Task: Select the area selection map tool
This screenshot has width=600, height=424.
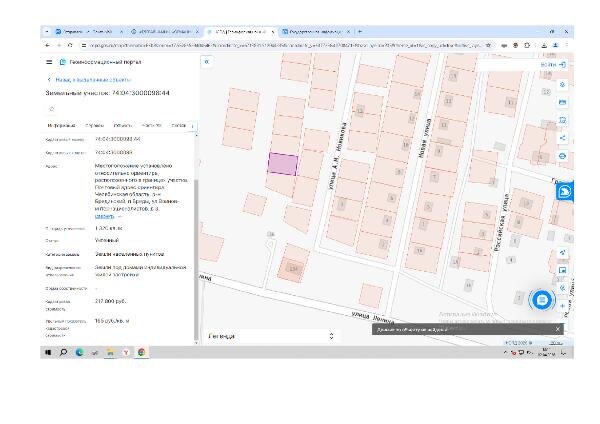Action: [x=562, y=120]
